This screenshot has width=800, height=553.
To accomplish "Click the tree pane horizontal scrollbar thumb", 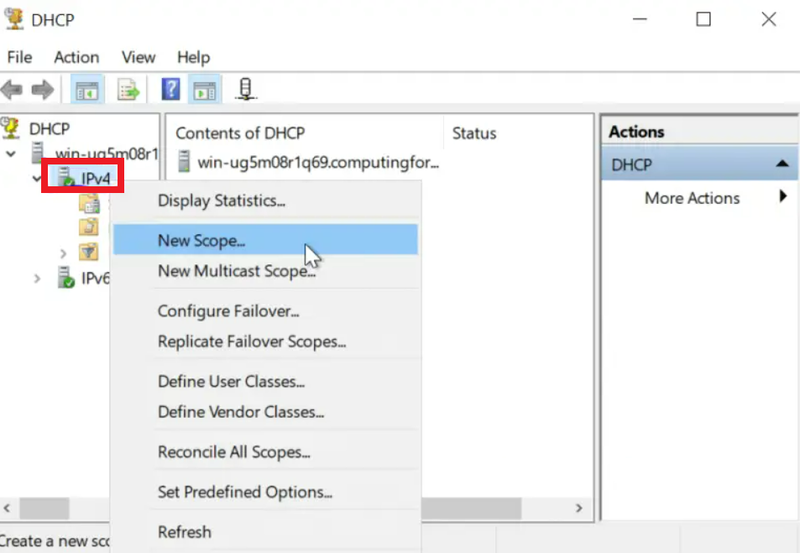I will tap(44, 508).
